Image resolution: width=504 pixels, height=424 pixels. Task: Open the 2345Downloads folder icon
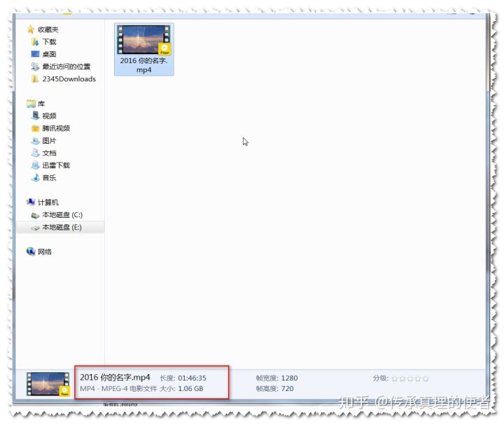tap(35, 78)
